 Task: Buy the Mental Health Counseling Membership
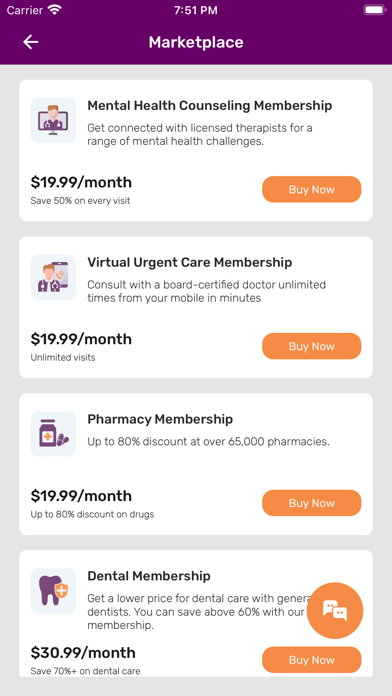tap(312, 190)
